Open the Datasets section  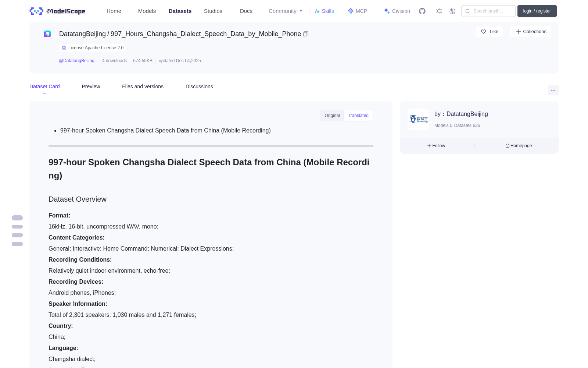[x=180, y=11]
